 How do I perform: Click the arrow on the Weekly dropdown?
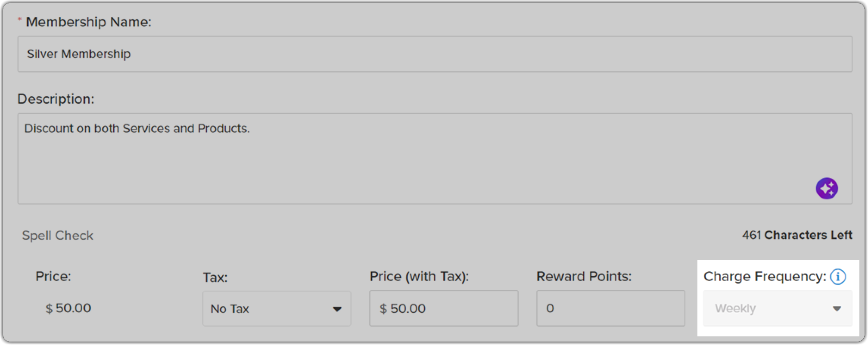[x=837, y=308]
